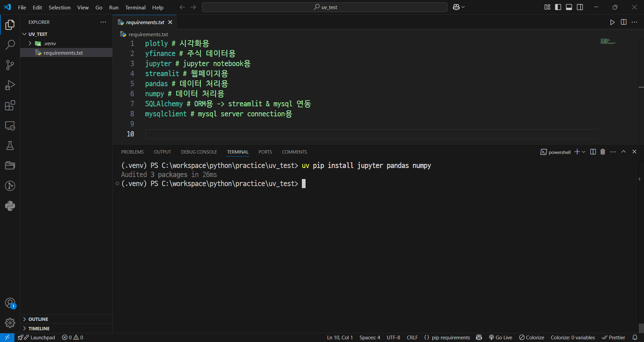Split the terminal panel
The image size is (644, 342).
coord(593,152)
